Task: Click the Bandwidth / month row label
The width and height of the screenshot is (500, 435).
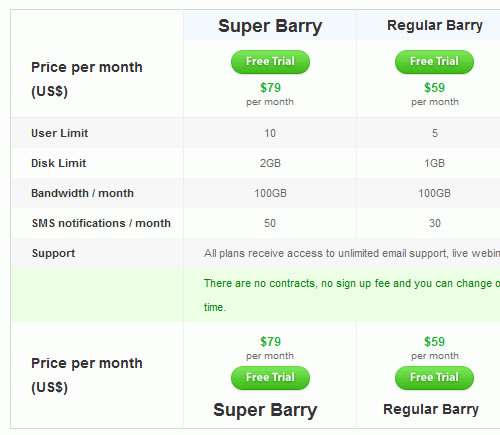Action: point(82,193)
